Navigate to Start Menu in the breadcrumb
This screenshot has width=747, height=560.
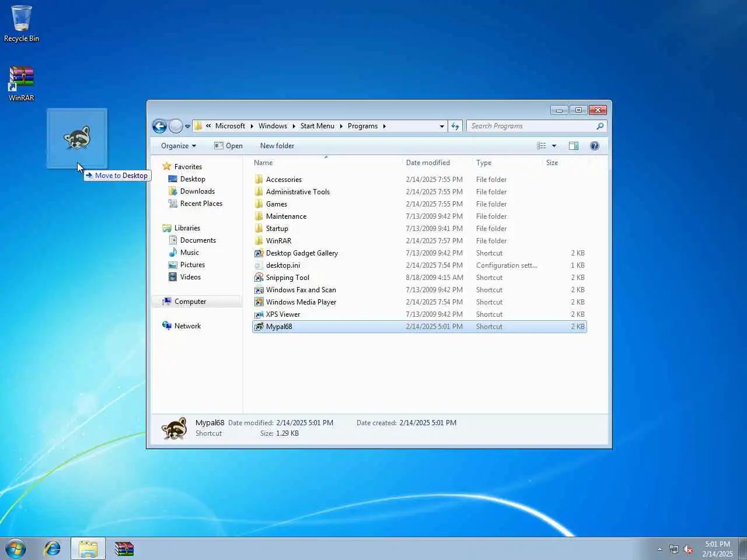(317, 126)
